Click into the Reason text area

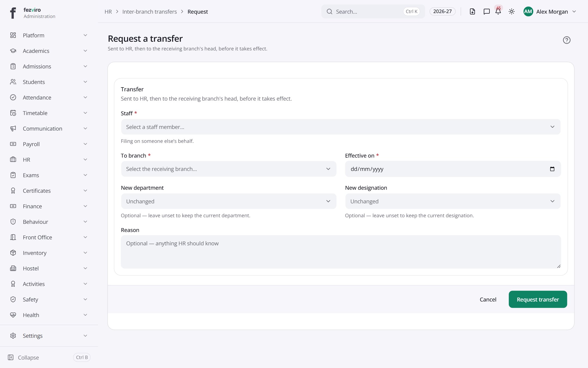341,252
